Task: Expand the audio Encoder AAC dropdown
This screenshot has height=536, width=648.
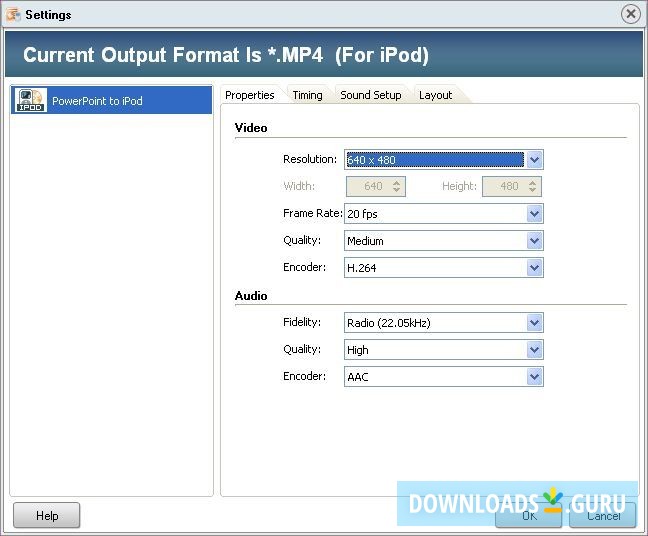Action: pyautogui.click(x=534, y=376)
